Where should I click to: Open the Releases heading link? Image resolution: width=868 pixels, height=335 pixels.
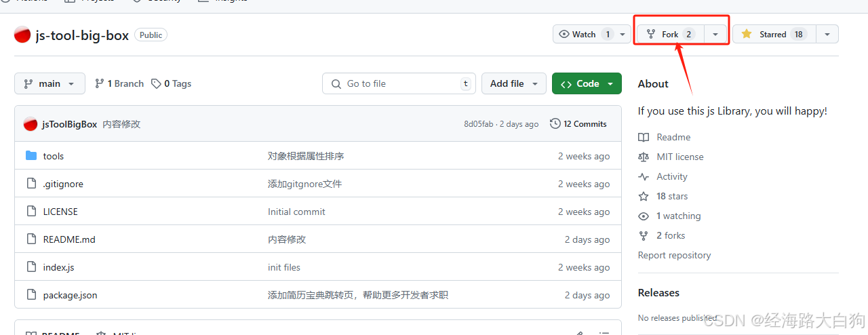coord(658,293)
